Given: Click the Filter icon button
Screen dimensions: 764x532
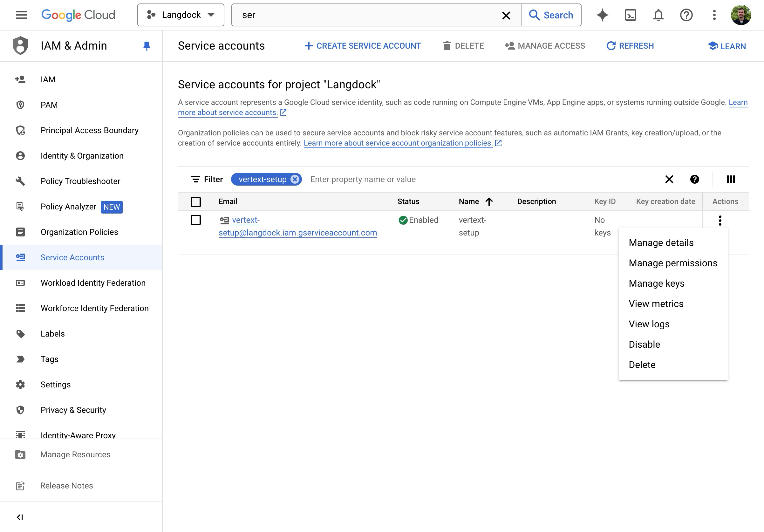Looking at the screenshot, I should 207,180.
